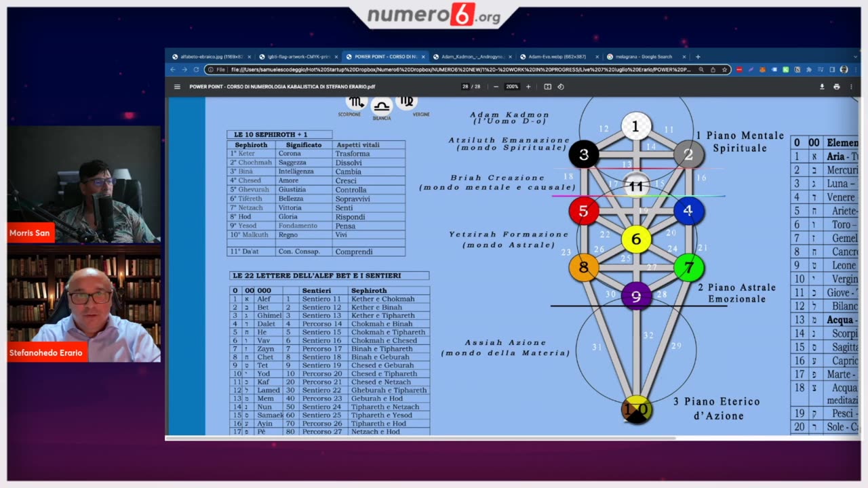Click the 'Assiah Azione' label
Screen dimensions: 868x488
coord(505,342)
